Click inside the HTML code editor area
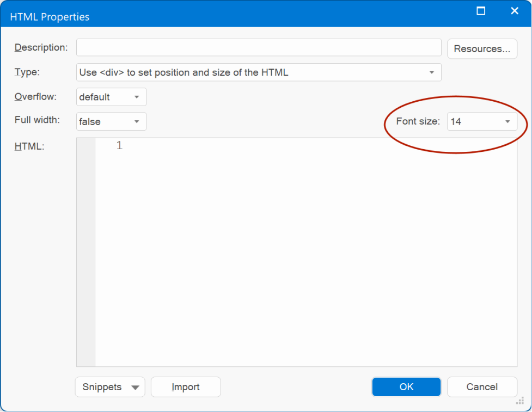Screen dimensions: 532x412 point(306,252)
